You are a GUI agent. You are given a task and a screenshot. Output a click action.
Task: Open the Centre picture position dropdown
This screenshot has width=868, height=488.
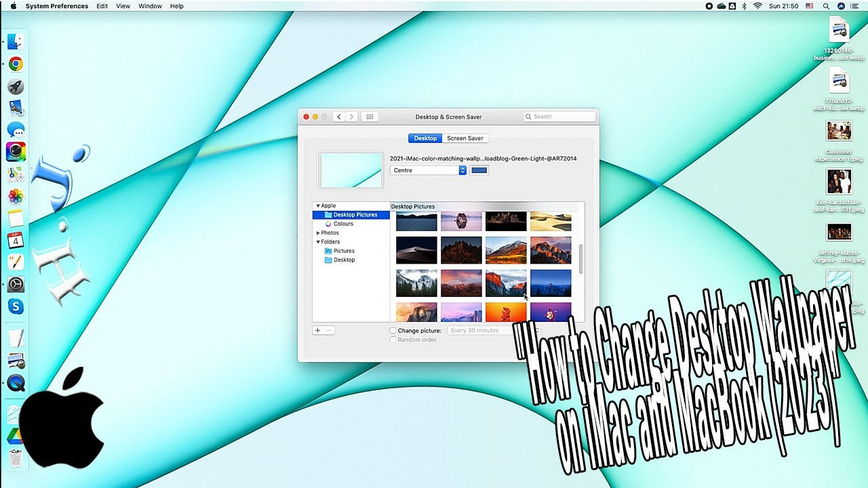[x=429, y=170]
